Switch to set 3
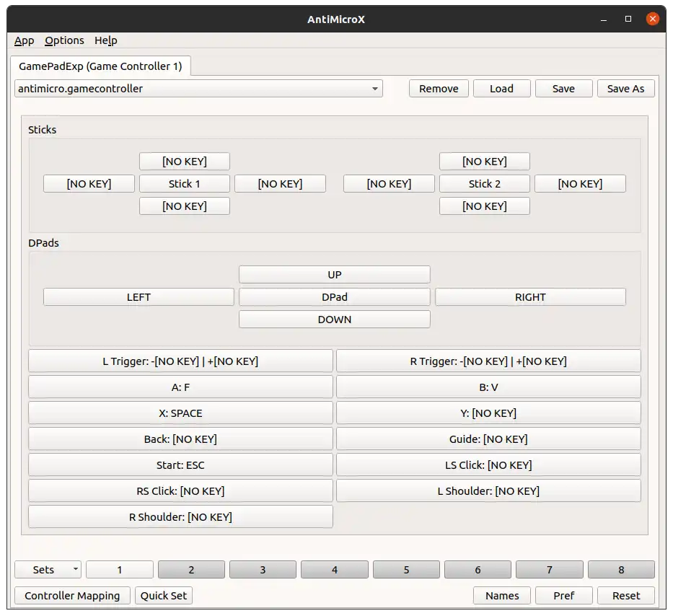 (x=263, y=570)
